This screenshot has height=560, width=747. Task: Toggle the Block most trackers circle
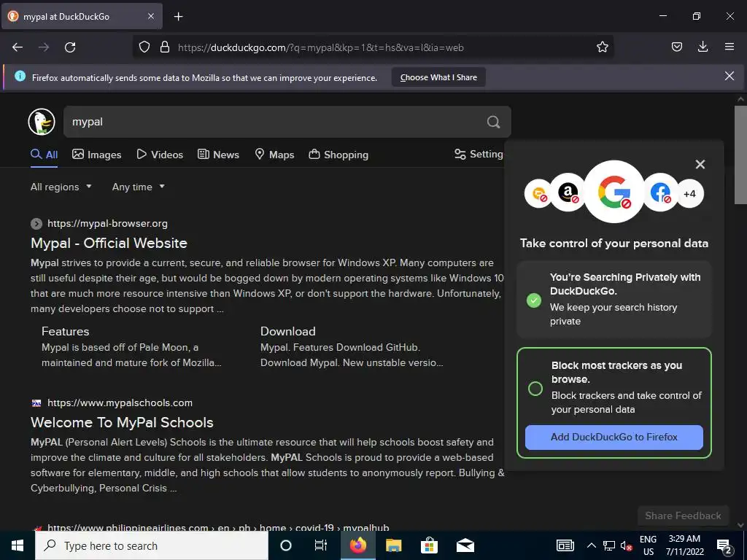tap(535, 388)
